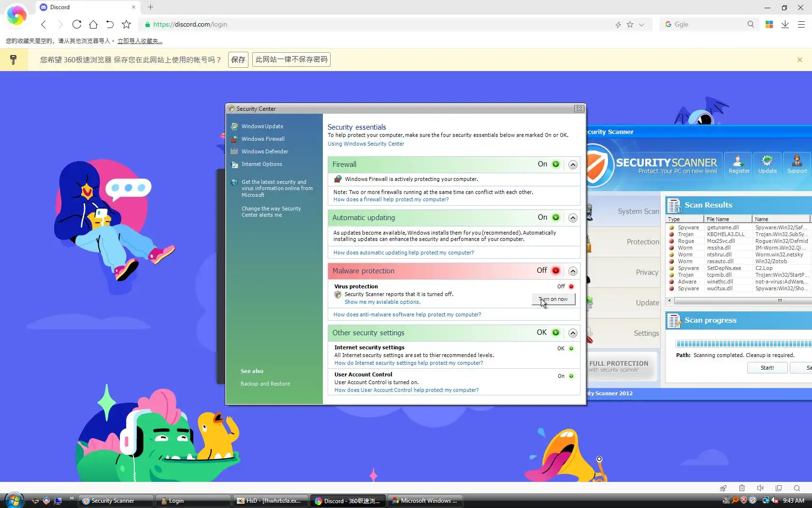812x508 pixels.
Task: Click Turn on now for virus protection
Action: click(553, 299)
